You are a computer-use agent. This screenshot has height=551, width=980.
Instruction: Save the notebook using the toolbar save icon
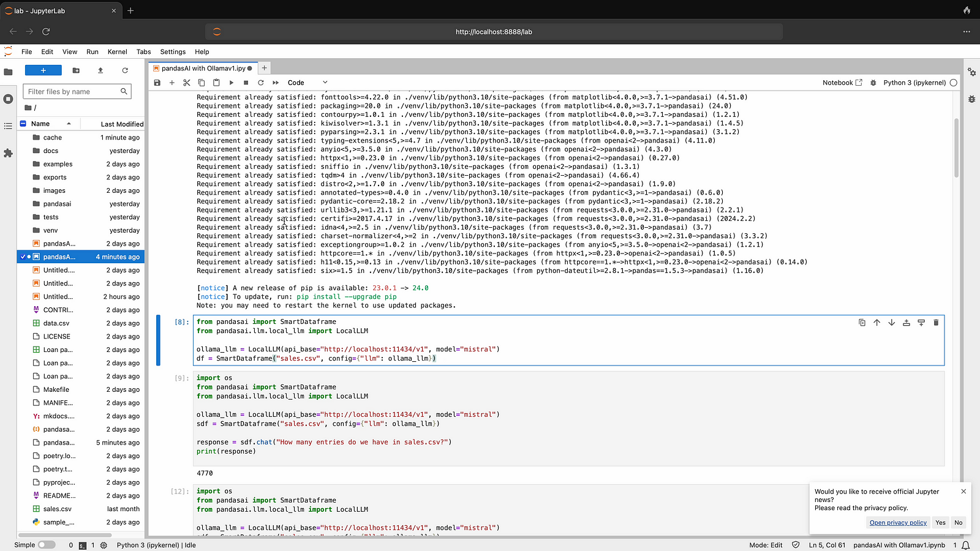157,83
